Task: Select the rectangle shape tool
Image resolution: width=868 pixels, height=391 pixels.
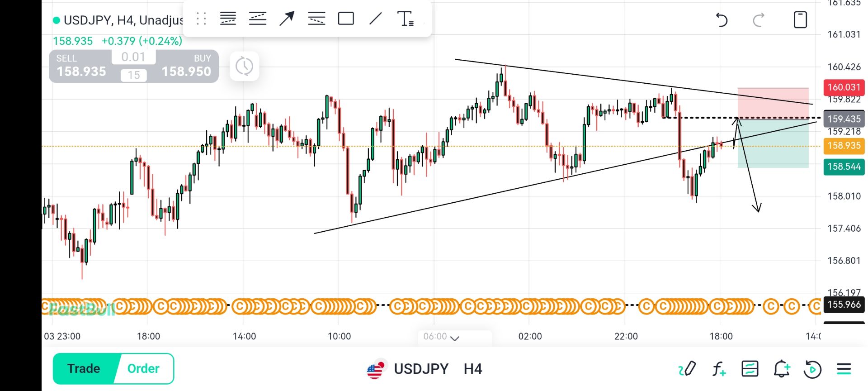Action: (x=346, y=19)
